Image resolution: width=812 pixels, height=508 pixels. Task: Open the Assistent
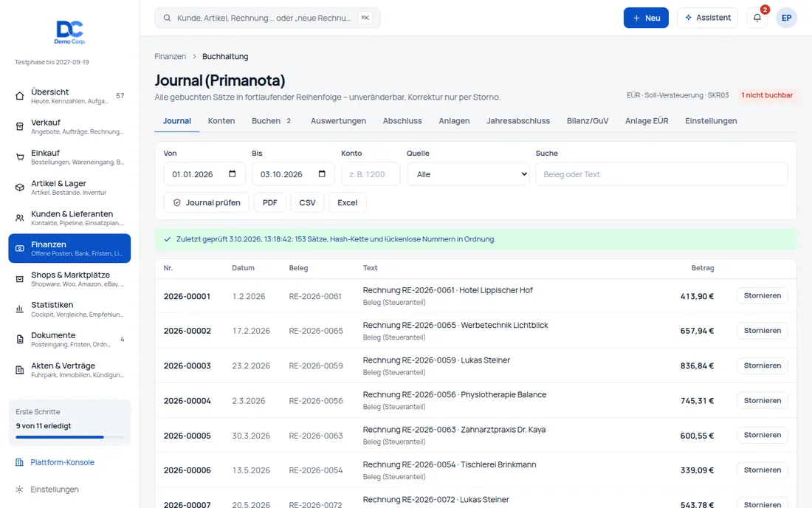point(707,18)
